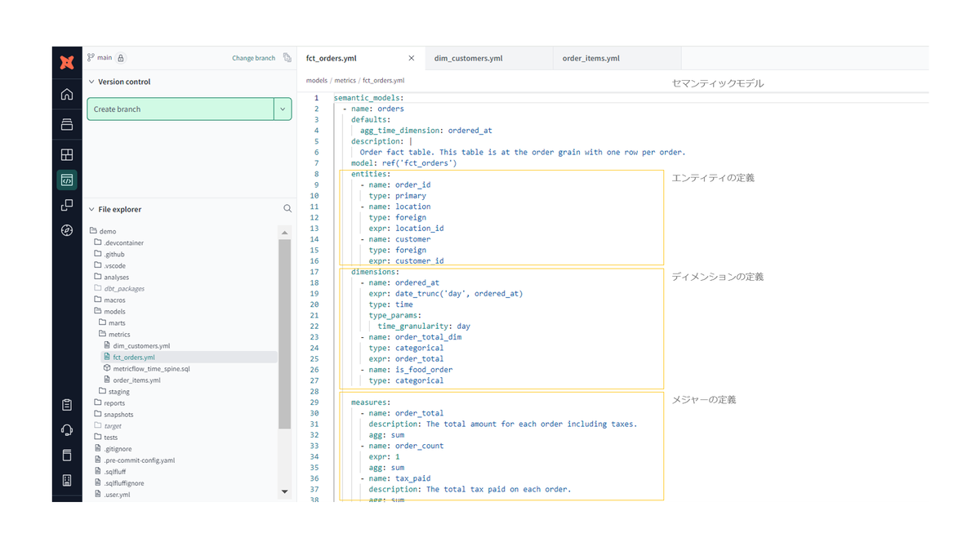Click the file explorer scroll up arrow

(284, 233)
